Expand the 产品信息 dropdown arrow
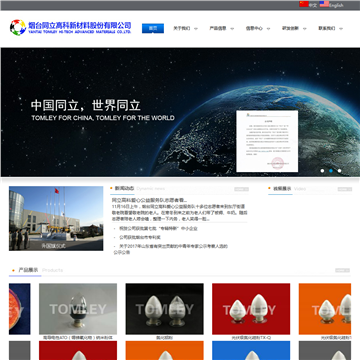Screen dimensions: 360x360 (x=232, y=29)
